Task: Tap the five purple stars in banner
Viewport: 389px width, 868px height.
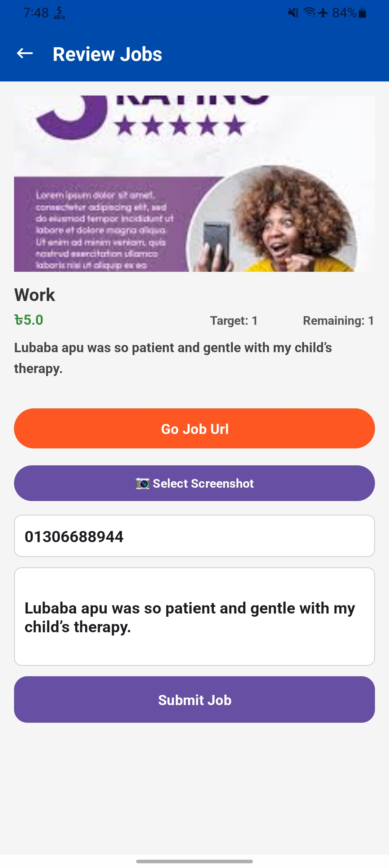Action: pyautogui.click(x=180, y=126)
